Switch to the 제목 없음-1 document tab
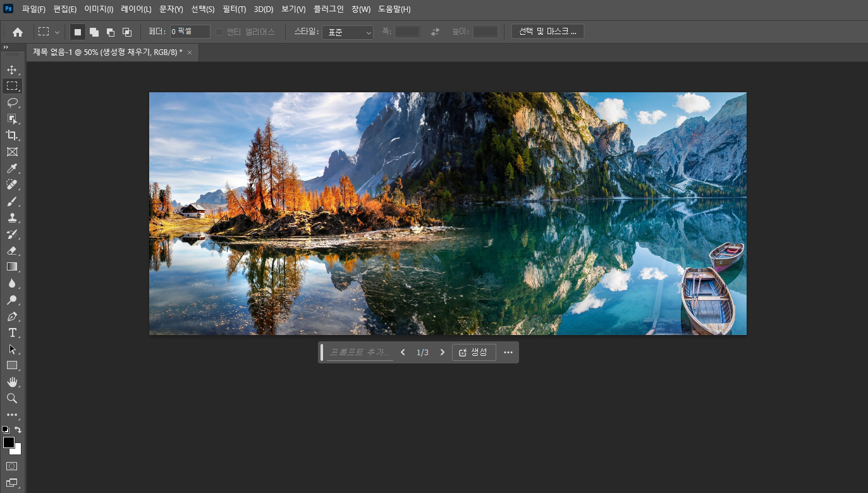 click(107, 52)
